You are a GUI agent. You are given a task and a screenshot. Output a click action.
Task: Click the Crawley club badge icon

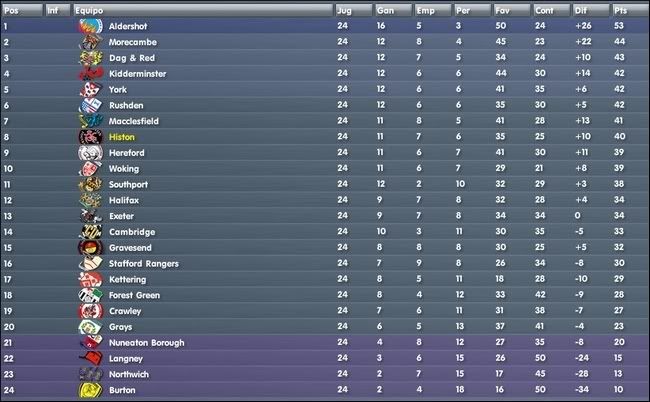click(x=90, y=311)
